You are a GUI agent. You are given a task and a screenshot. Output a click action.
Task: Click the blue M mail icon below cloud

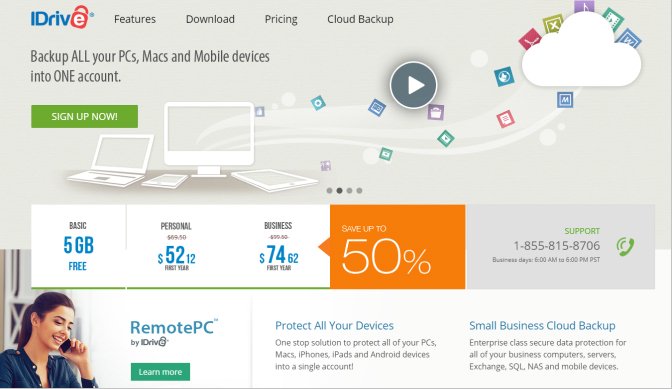coord(565,100)
